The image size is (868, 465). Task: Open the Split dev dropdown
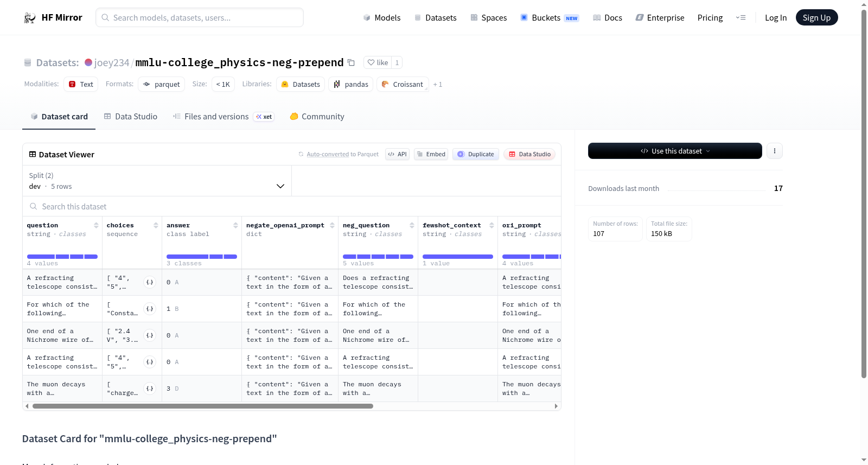coord(157,181)
